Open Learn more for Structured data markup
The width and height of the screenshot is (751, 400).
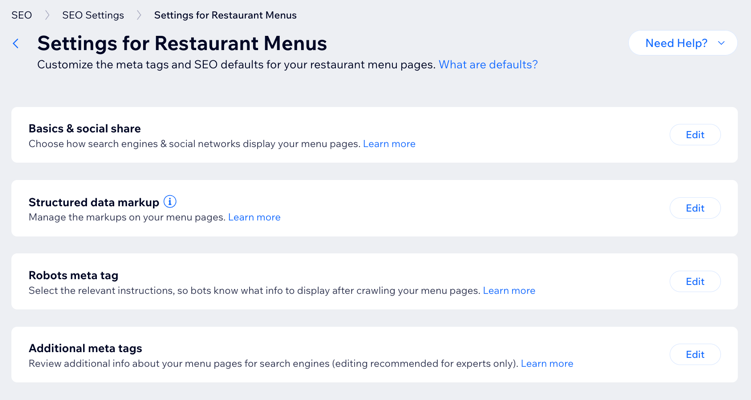(254, 217)
